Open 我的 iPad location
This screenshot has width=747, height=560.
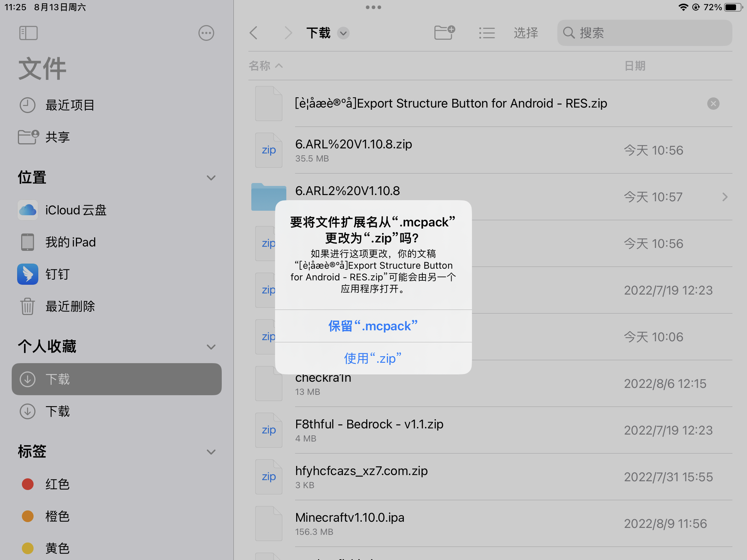point(117,242)
